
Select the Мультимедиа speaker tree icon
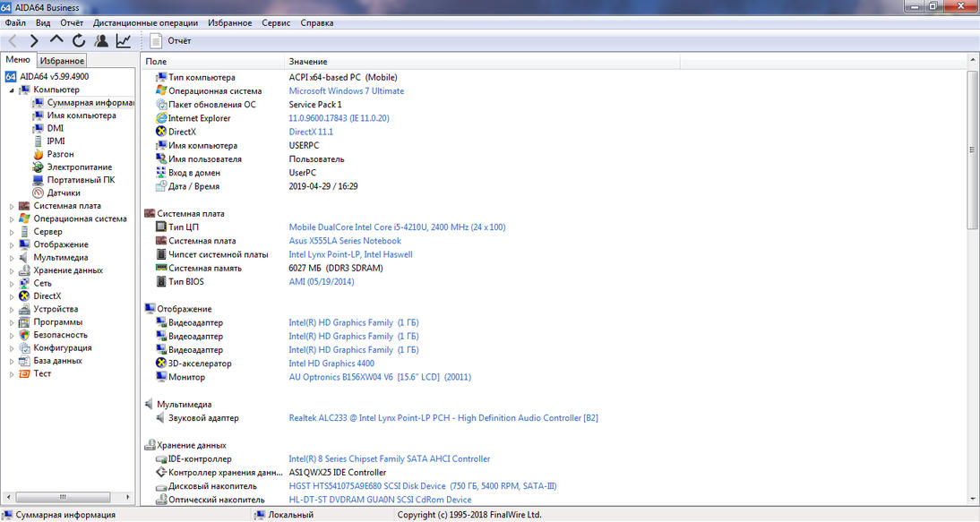24,257
